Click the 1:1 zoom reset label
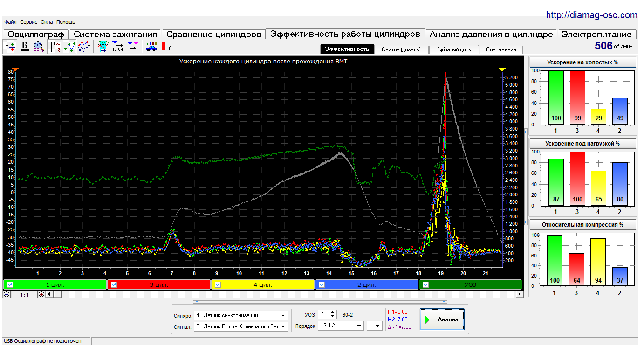Image resolution: width=644 pixels, height=347 pixels. click(25, 294)
